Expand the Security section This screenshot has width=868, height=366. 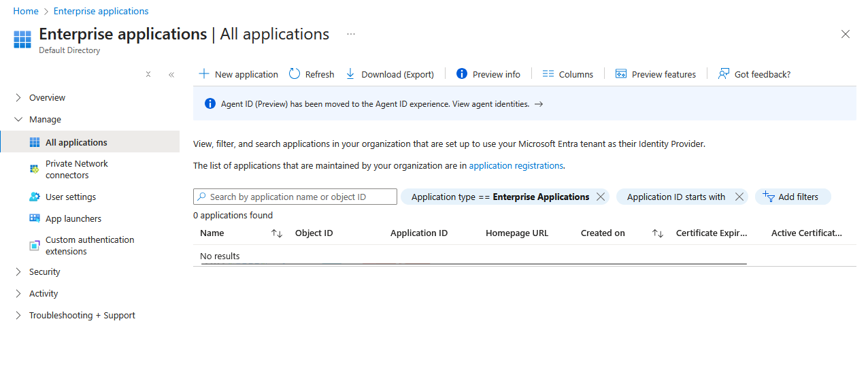18,271
